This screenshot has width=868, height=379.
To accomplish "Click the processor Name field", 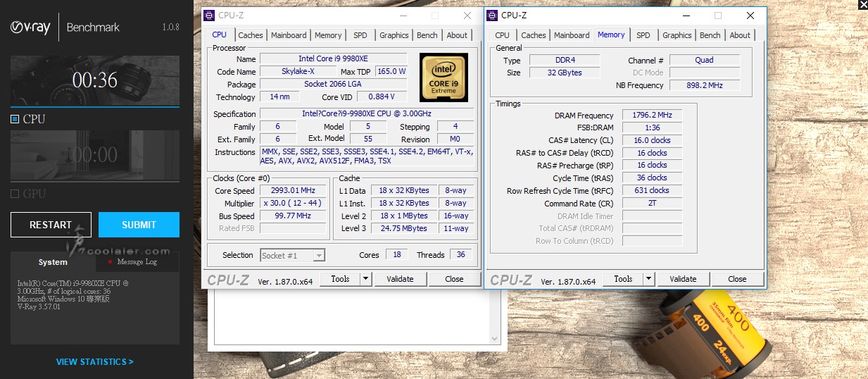I will (334, 59).
